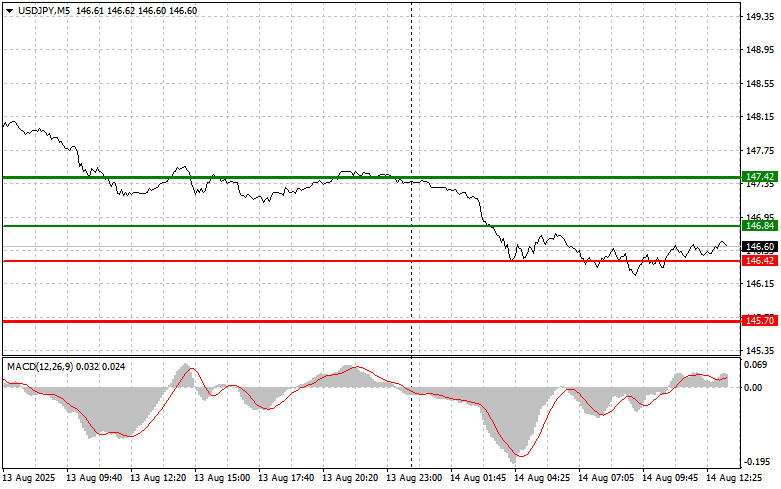Viewport: 781px width, 489px height.
Task: Click the 148.95 price axis value
Action: (x=760, y=50)
